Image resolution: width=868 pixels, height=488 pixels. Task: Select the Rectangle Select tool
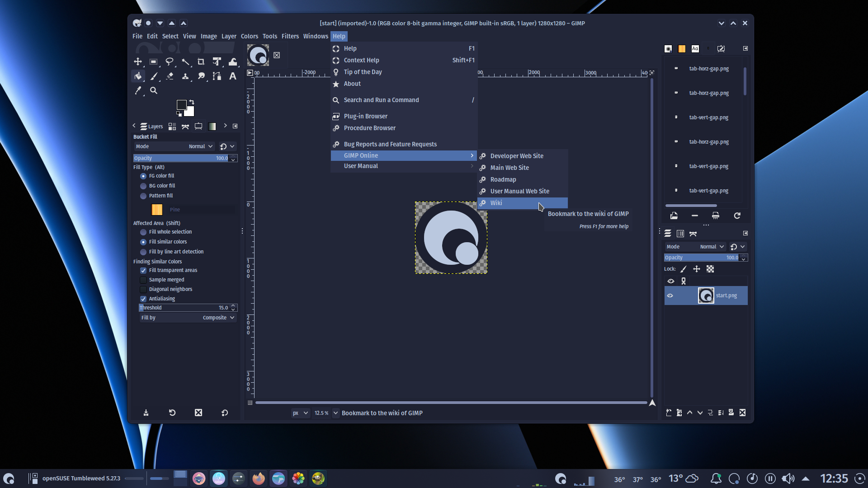(x=154, y=62)
